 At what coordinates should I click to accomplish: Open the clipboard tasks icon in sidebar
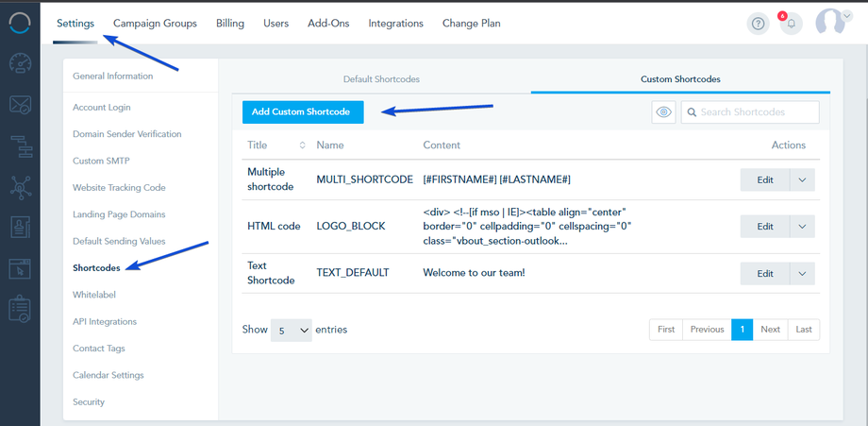coord(20,309)
